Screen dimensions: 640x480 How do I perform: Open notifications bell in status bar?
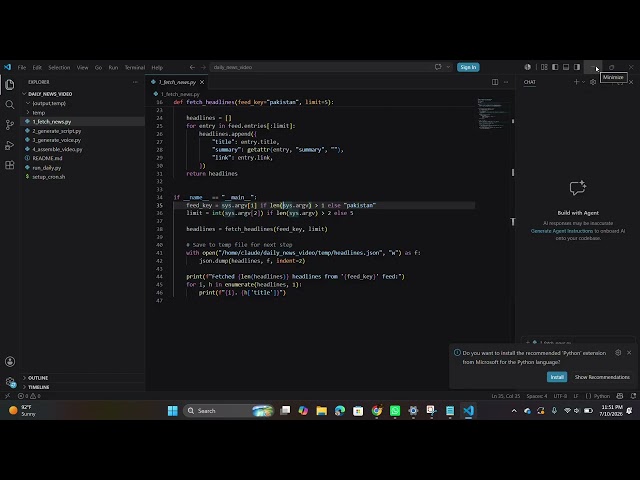(x=633, y=396)
